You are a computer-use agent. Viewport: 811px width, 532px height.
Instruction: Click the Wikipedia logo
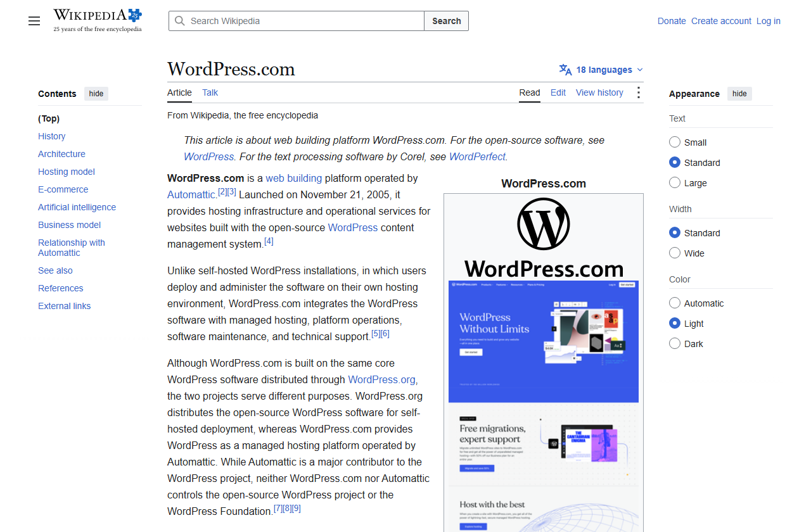(98, 20)
